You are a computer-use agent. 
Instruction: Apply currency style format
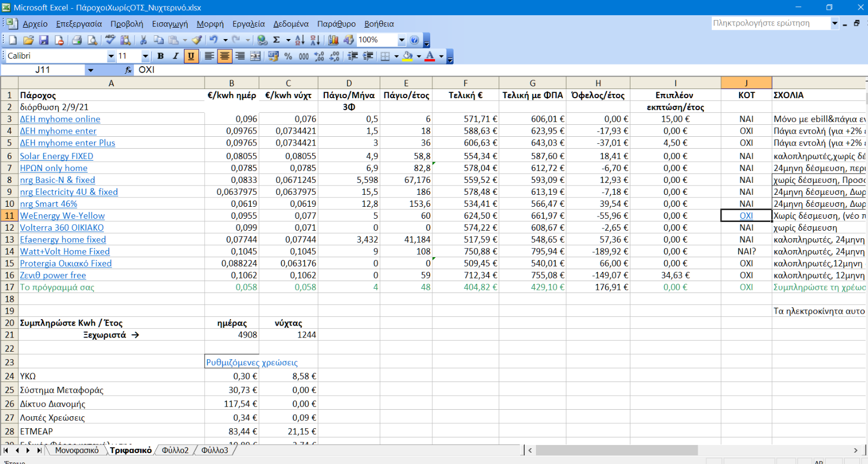click(273, 56)
